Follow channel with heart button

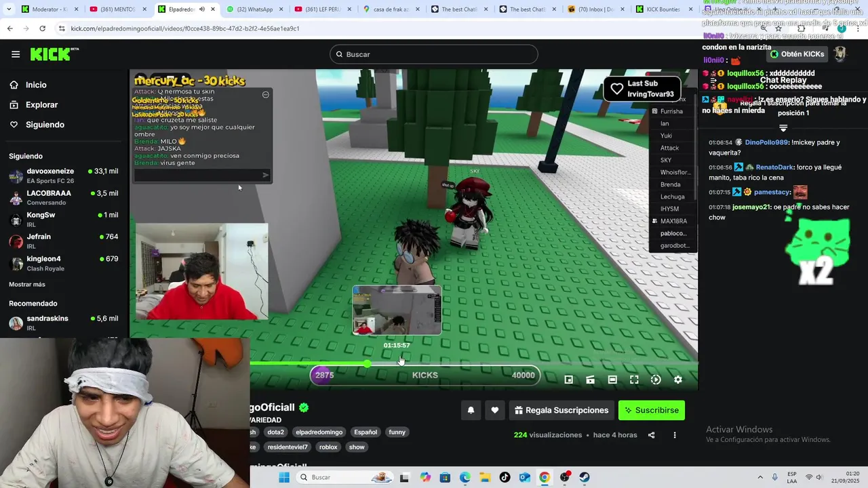tap(495, 410)
